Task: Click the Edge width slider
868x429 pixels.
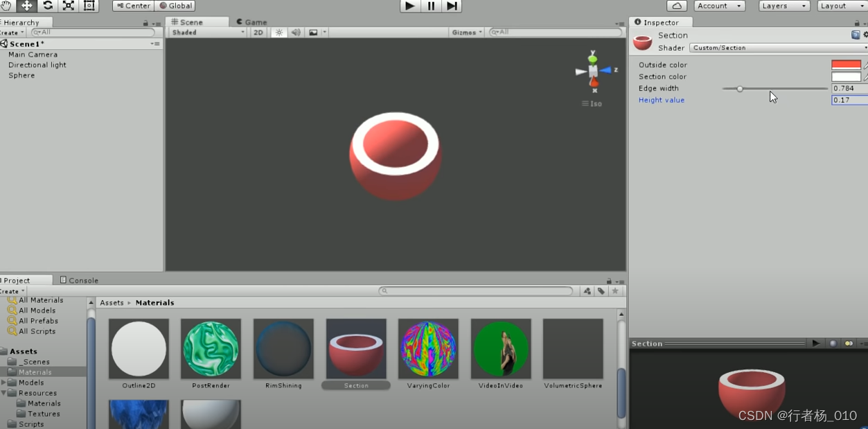Action: tap(774, 89)
